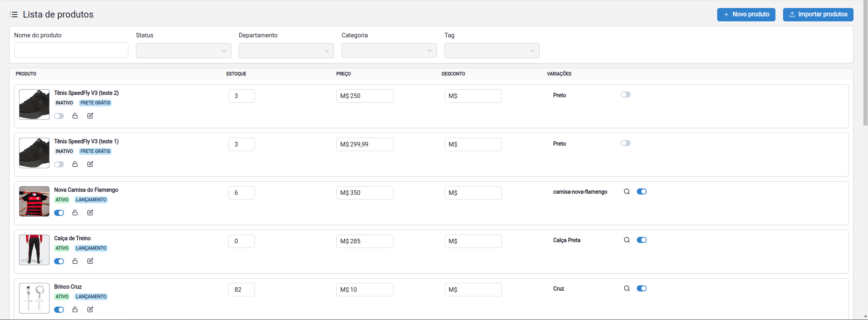Click the lock icon for Tênis SpeedFly V3 (teste 2)
This screenshot has width=868, height=320.
coord(75,116)
